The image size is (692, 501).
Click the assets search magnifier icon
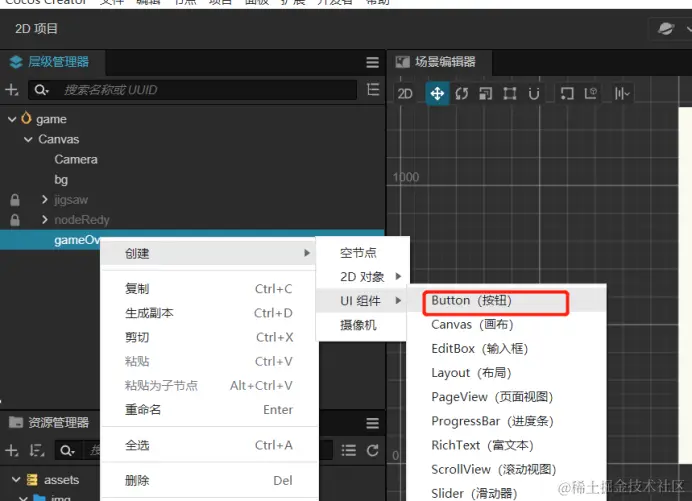[x=67, y=451]
